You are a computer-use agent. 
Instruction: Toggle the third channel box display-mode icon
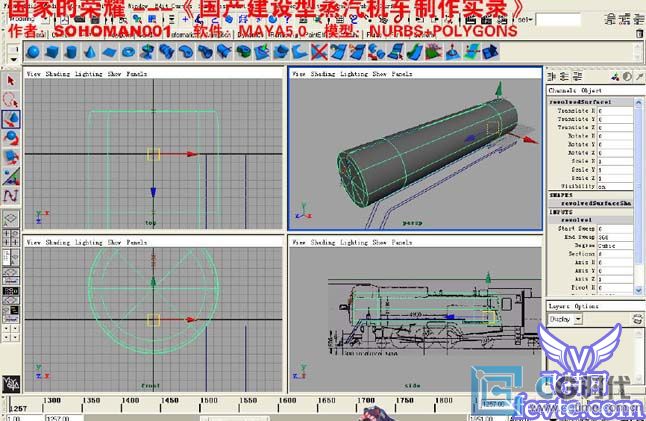point(578,77)
